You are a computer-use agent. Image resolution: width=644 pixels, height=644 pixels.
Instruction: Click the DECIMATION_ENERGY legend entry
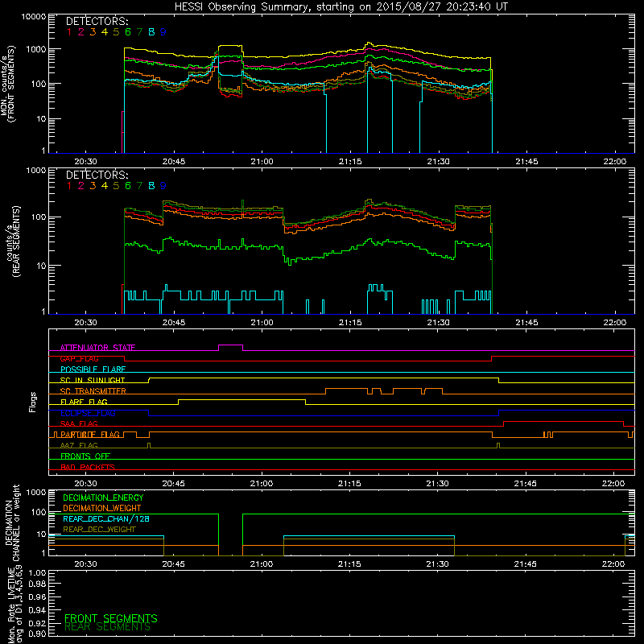[x=103, y=497]
